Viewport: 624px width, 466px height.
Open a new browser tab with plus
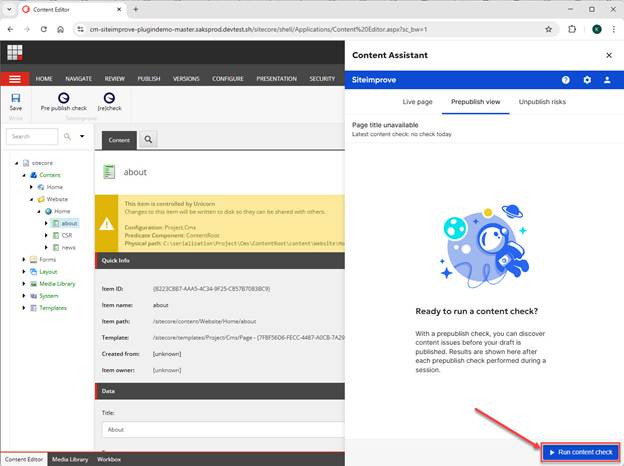pyautogui.click(x=136, y=10)
